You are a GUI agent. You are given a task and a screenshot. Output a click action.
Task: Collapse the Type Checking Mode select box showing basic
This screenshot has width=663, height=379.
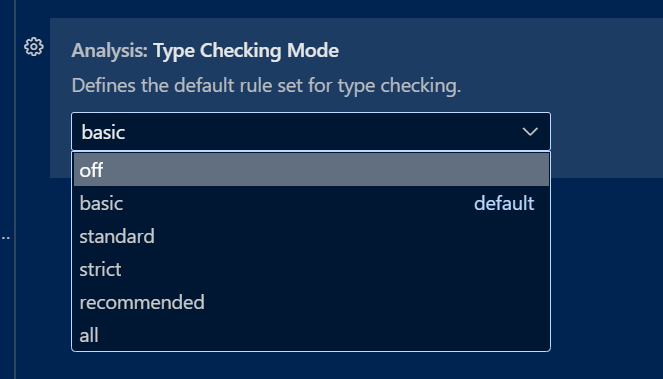click(x=311, y=132)
